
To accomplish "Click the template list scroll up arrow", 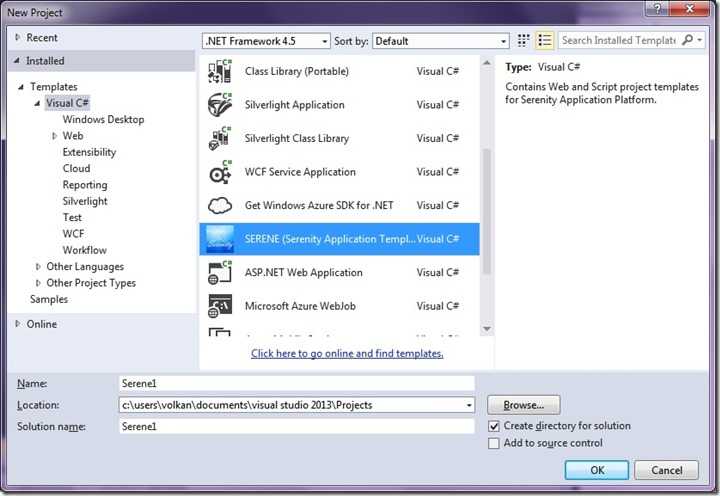I will click(x=487, y=62).
